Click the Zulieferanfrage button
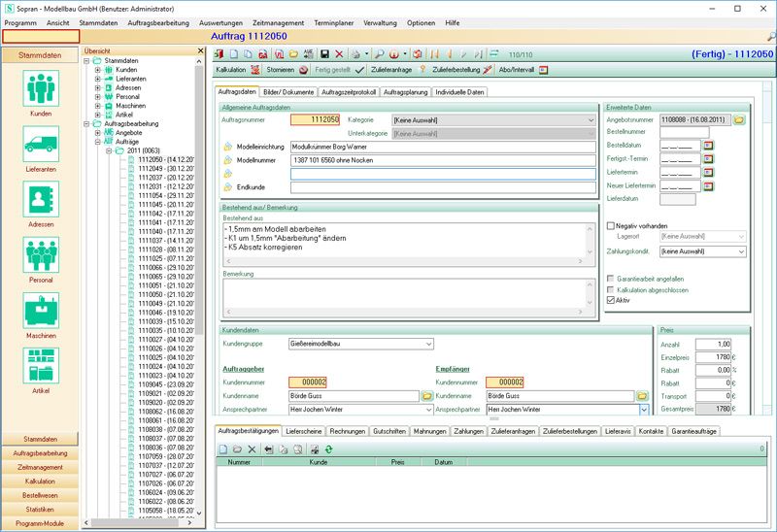Screen dimensions: 777x532 (398, 70)
